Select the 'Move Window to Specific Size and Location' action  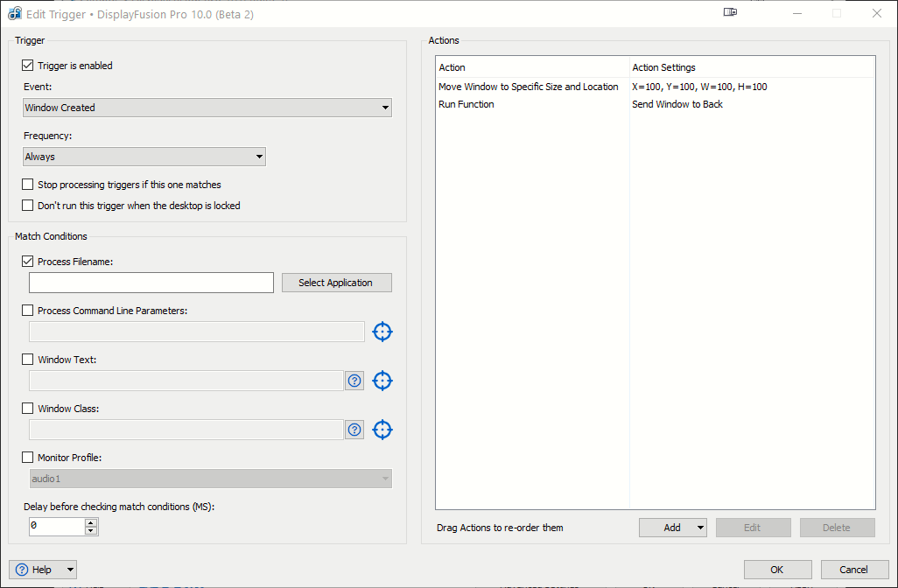[529, 87]
